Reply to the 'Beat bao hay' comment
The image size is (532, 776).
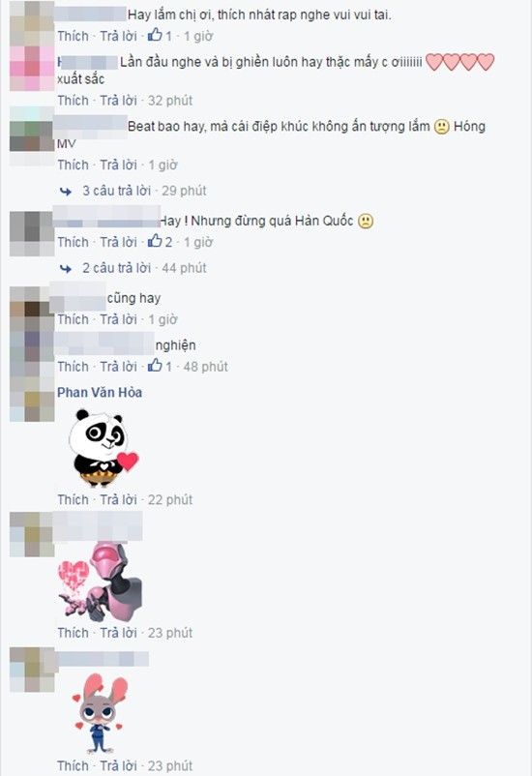[118, 164]
